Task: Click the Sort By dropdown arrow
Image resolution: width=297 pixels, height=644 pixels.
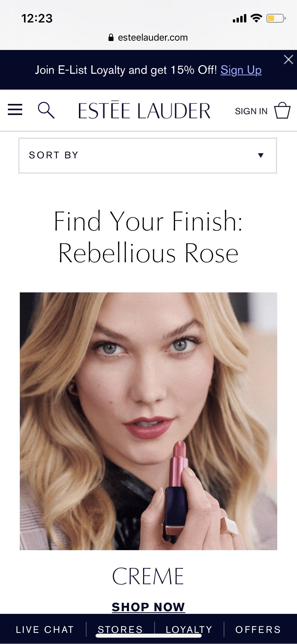Action: point(261,155)
